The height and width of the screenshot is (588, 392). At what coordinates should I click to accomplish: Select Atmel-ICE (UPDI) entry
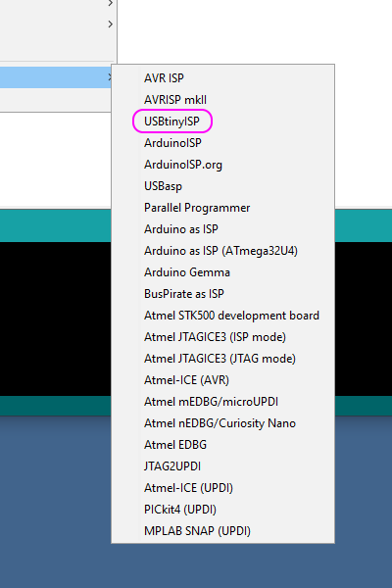point(222,488)
